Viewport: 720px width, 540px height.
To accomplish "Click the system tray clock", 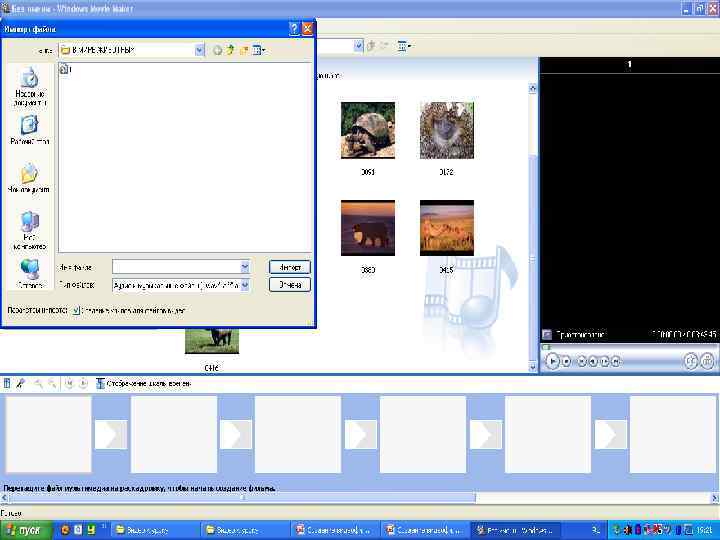I will point(704,530).
